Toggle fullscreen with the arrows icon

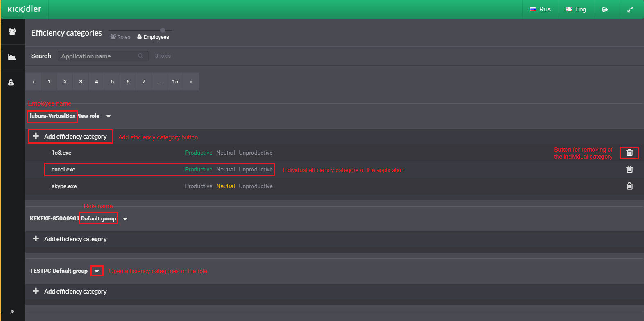630,9
